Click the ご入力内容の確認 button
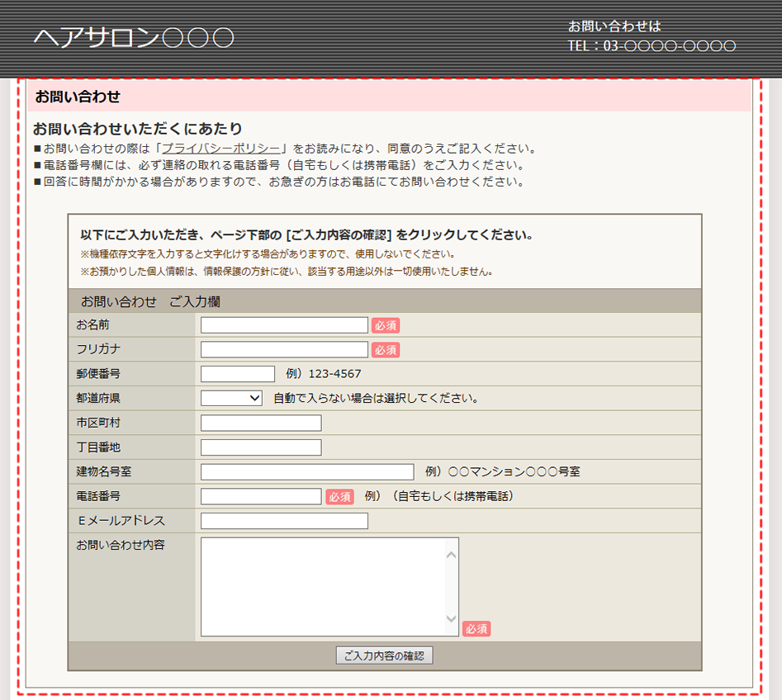782x700 pixels. (385, 655)
